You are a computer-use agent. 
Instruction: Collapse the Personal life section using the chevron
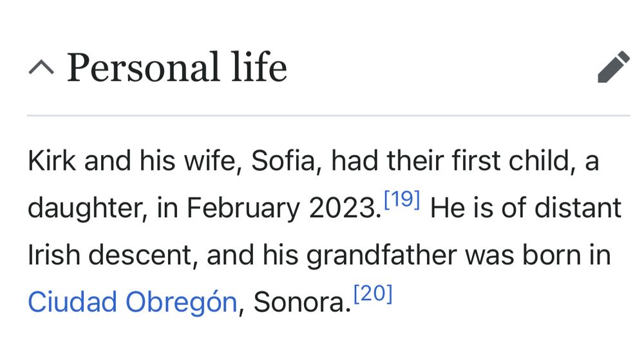point(41,67)
